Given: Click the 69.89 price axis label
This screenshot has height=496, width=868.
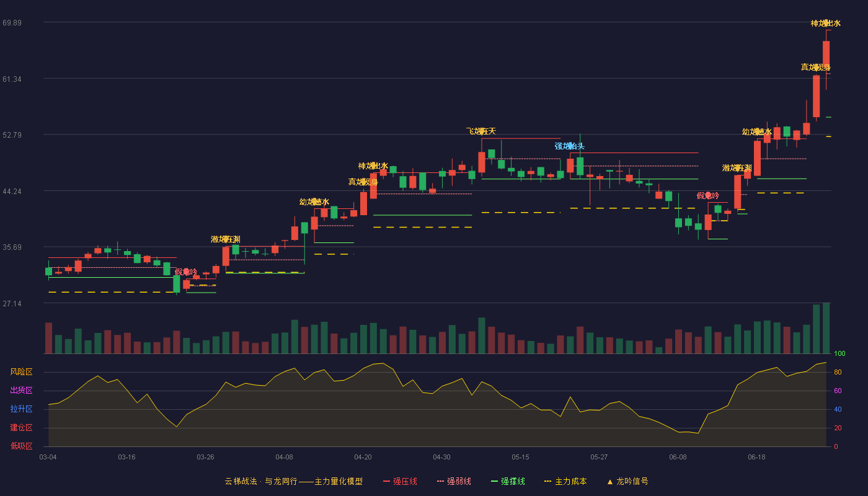Looking at the screenshot, I should coord(12,23).
